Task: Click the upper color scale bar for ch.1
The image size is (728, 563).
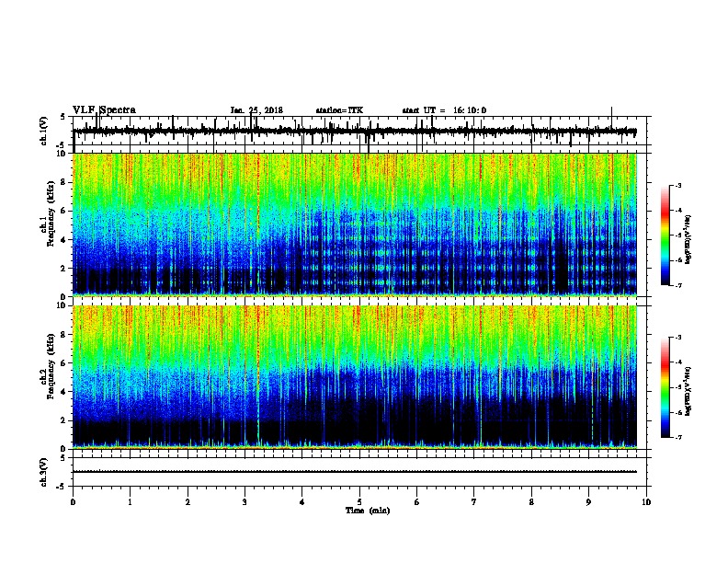Action: coord(665,236)
